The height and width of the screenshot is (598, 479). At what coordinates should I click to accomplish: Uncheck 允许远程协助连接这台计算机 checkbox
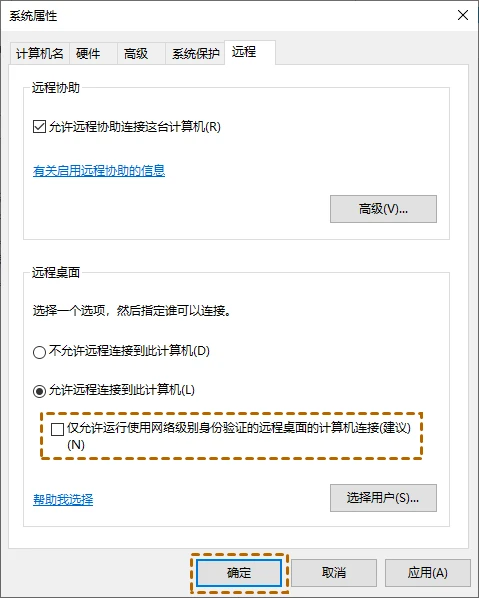click(39, 127)
